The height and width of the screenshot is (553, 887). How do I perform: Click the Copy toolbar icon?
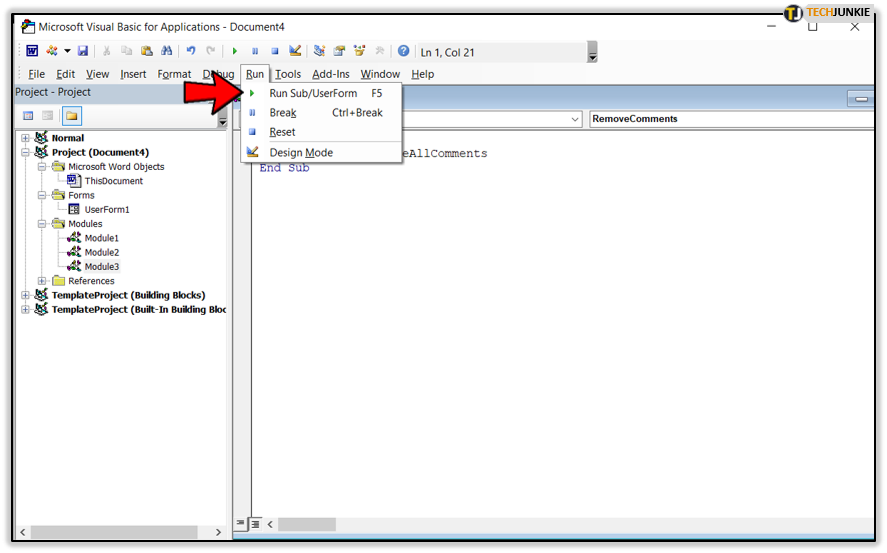[126, 51]
